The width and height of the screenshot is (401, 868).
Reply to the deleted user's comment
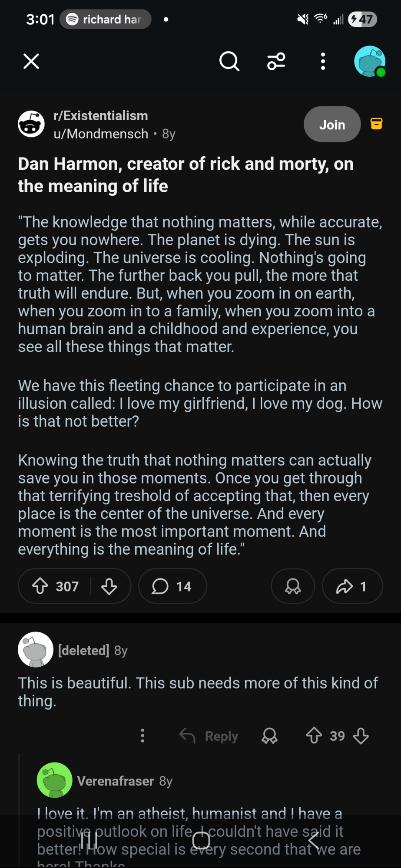(x=209, y=736)
